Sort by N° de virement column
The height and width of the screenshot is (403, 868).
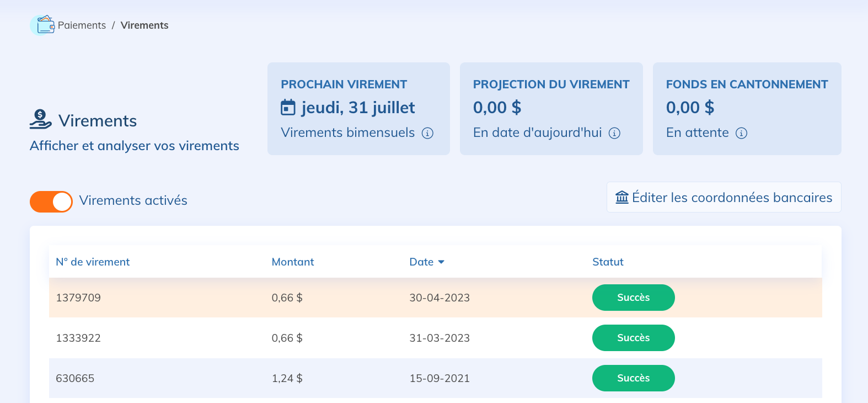pyautogui.click(x=93, y=262)
